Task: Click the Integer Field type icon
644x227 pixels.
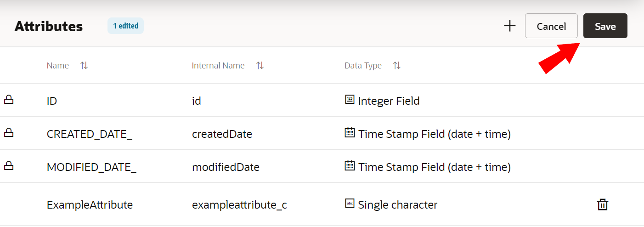Action: tap(350, 99)
